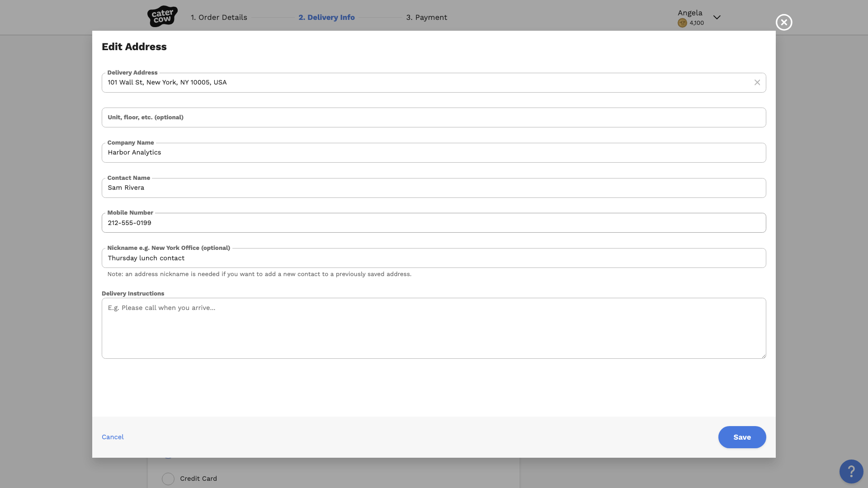This screenshot has height=488, width=868.
Task: Click the Delivery Instructions text area
Action: [x=434, y=328]
